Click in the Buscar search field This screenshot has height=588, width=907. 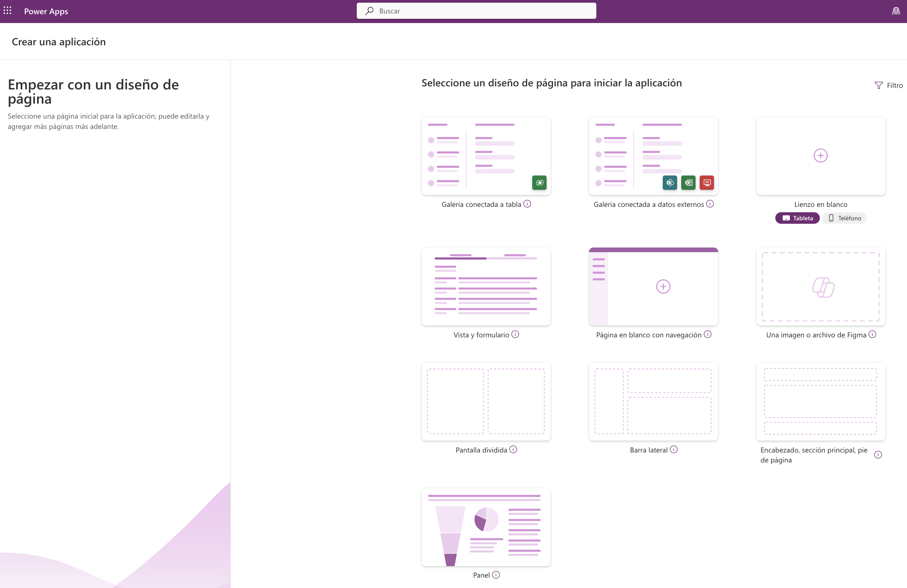tap(476, 11)
